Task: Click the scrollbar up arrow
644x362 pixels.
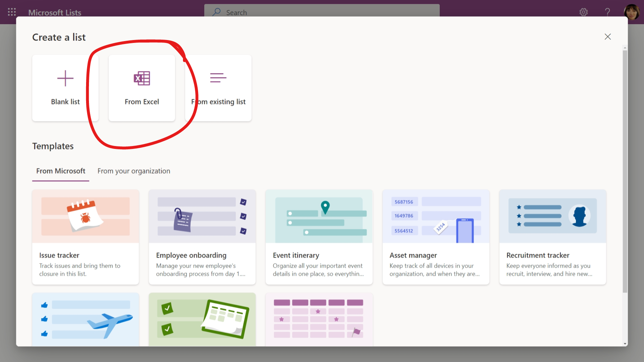Action: (625, 48)
